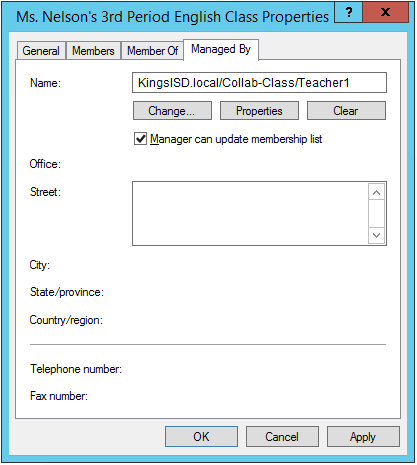Open help via the question mark button
The height and width of the screenshot is (465, 417).
point(348,13)
